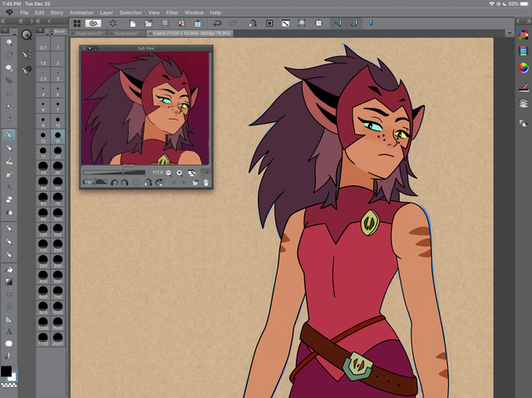Click the Undo arrow in command bar
The image size is (532, 398).
point(217,23)
